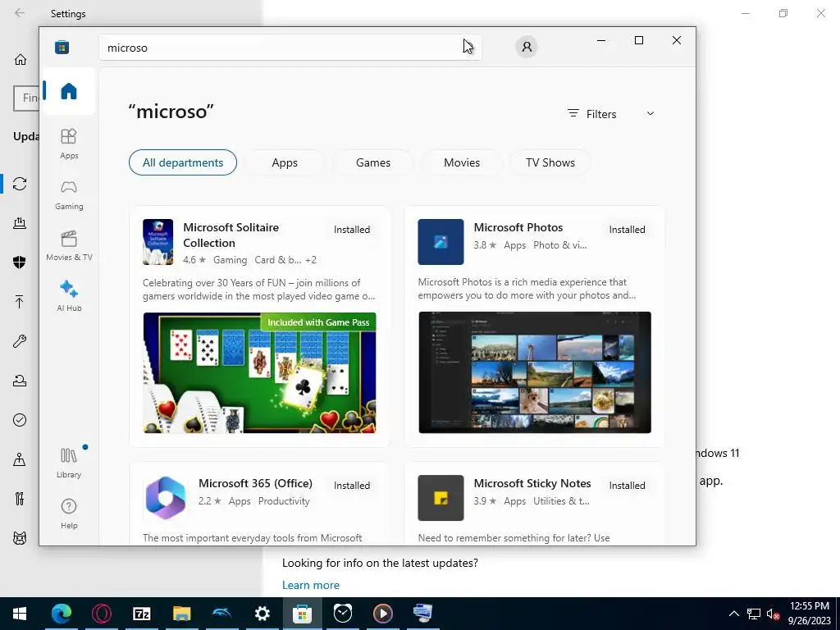Screen dimensions: 840x630
Task: Select the Recovery icon in Settings sidebar
Action: [x=20, y=381]
